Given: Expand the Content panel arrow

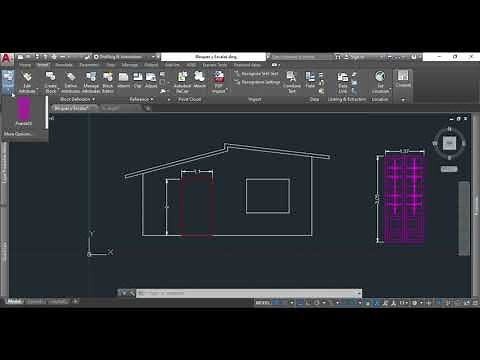Looking at the screenshot, I should pos(403,99).
